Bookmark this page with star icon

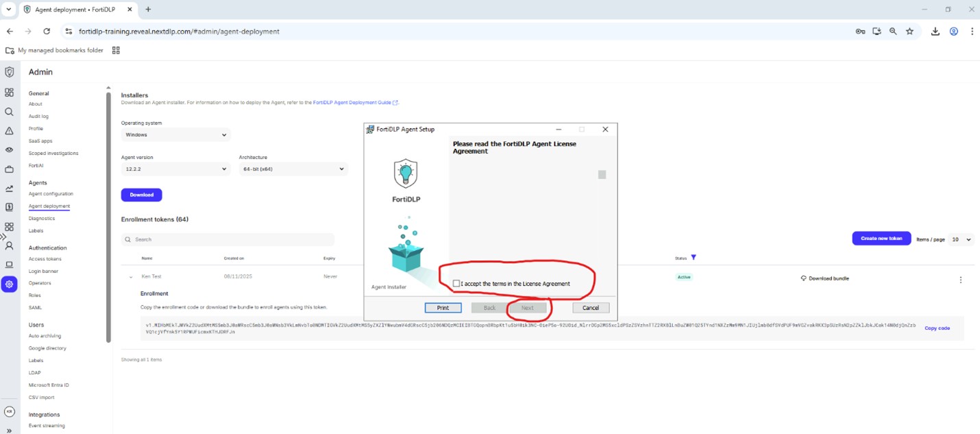click(909, 31)
